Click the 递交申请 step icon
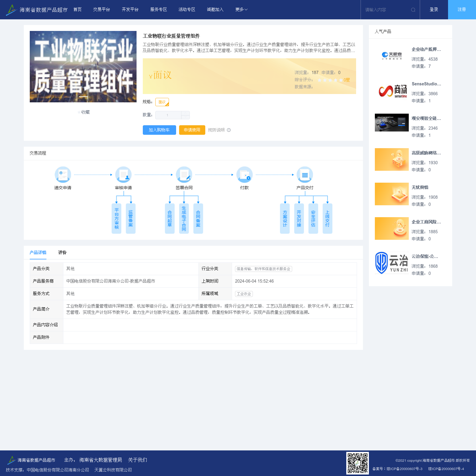This screenshot has width=476, height=476. pyautogui.click(x=63, y=175)
